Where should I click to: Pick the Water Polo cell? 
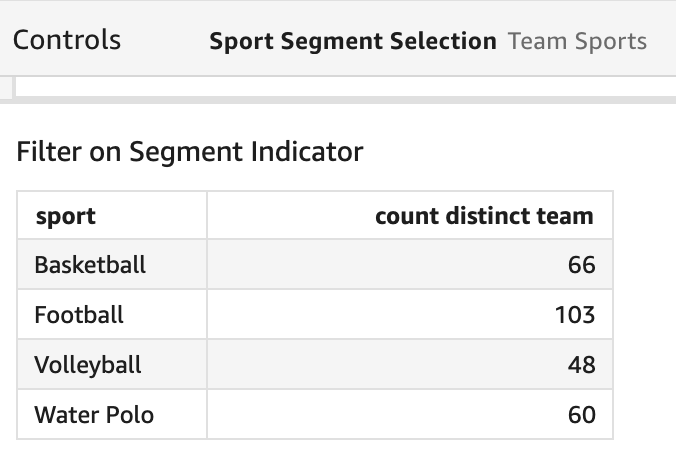(x=94, y=414)
